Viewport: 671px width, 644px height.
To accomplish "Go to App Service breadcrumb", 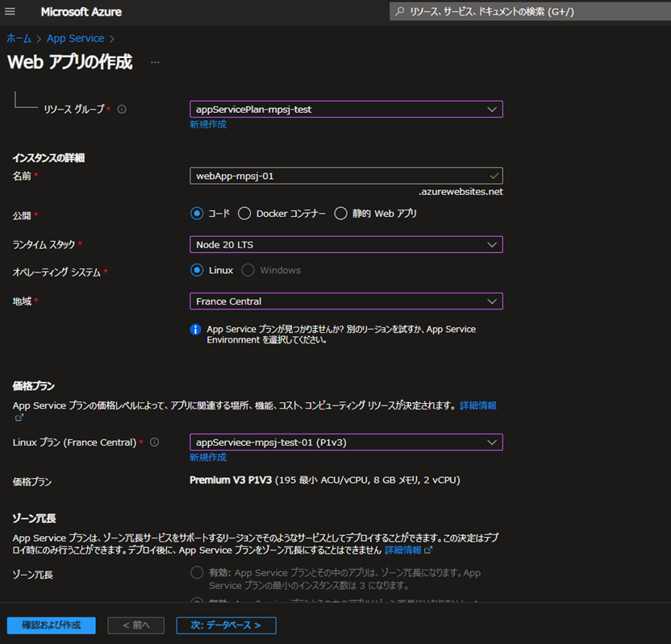I will coord(75,39).
